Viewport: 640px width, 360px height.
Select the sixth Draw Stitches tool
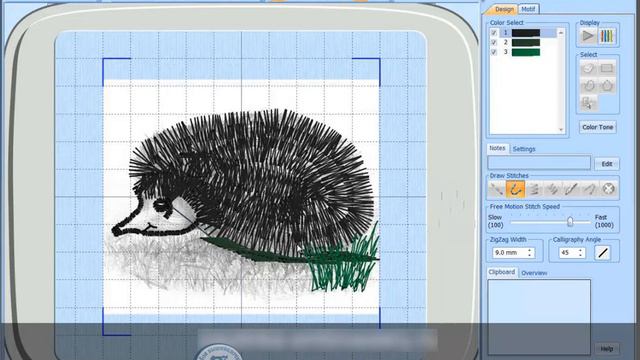point(589,189)
